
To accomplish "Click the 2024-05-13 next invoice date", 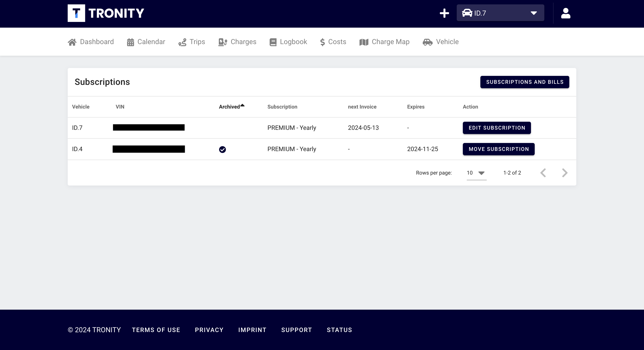I will [363, 128].
